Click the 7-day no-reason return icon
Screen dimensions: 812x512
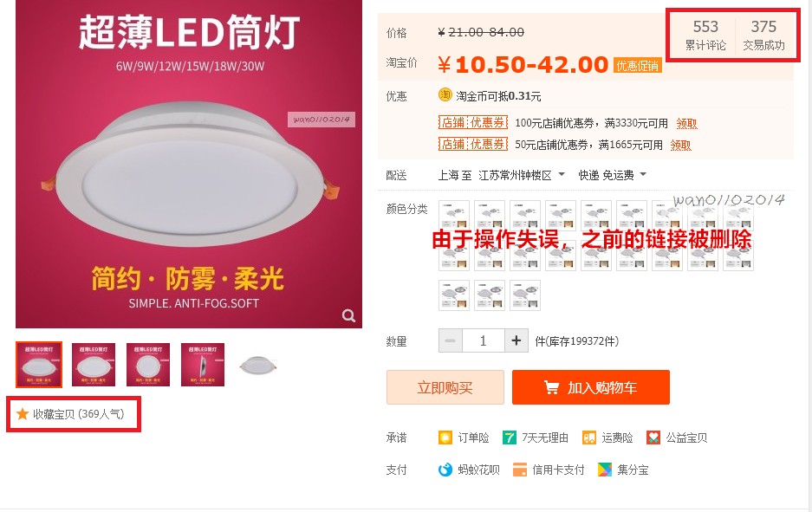click(510, 437)
